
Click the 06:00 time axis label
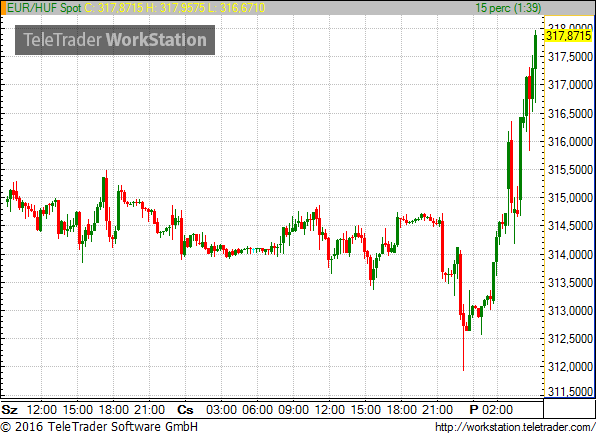coord(258,410)
